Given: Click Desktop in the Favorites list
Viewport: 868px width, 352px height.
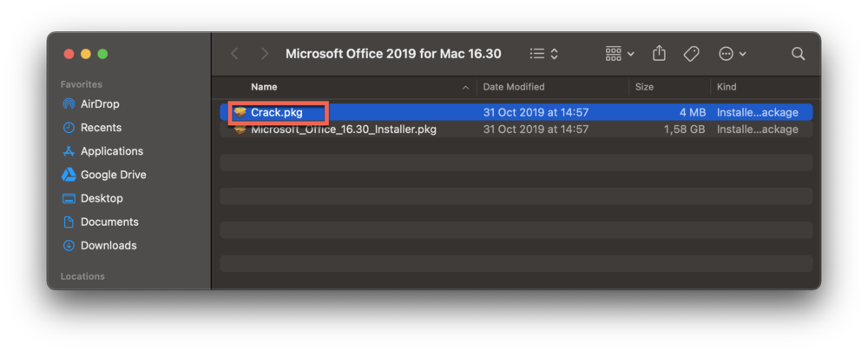Looking at the screenshot, I should coord(102,198).
